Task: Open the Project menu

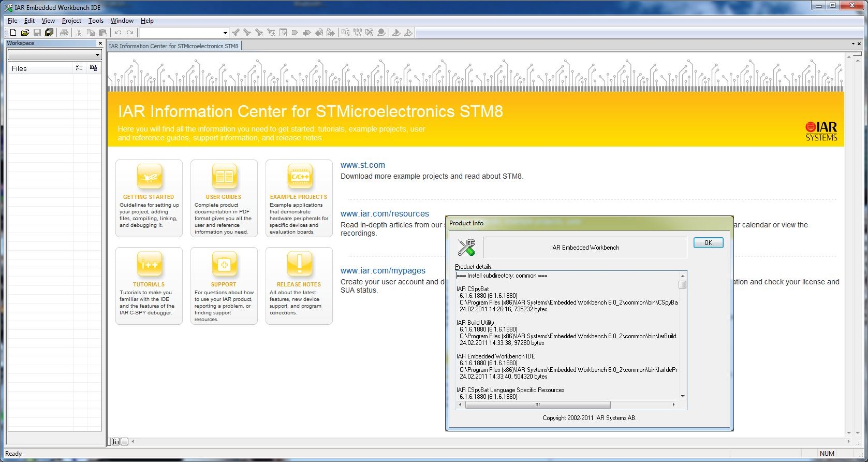Action: pos(71,21)
